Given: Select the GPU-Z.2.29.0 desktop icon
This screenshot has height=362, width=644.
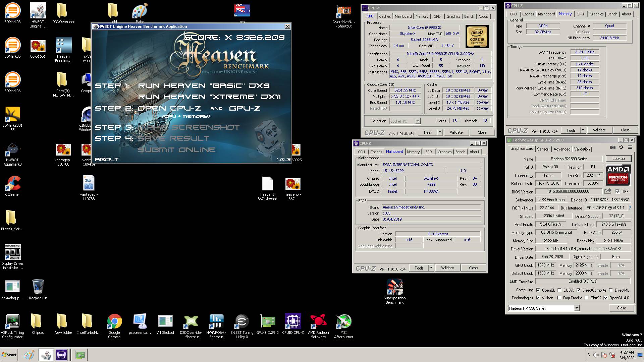Looking at the screenshot, I should [267, 324].
